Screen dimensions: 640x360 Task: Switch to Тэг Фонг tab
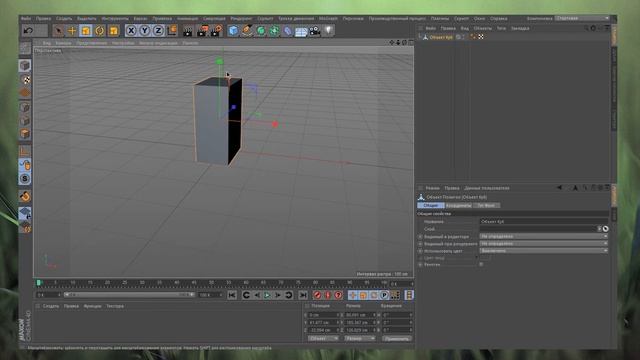pyautogui.click(x=486, y=205)
